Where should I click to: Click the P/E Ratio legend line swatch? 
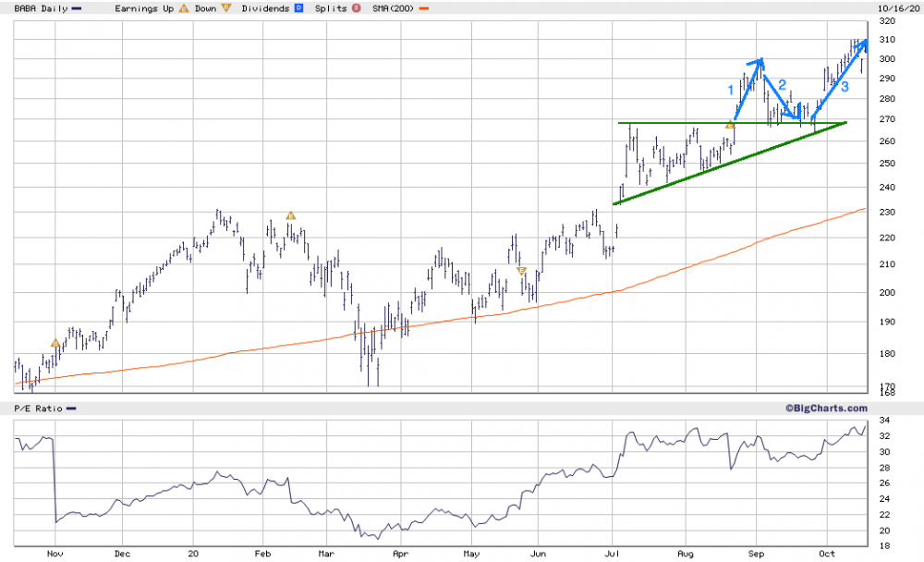coord(71,409)
